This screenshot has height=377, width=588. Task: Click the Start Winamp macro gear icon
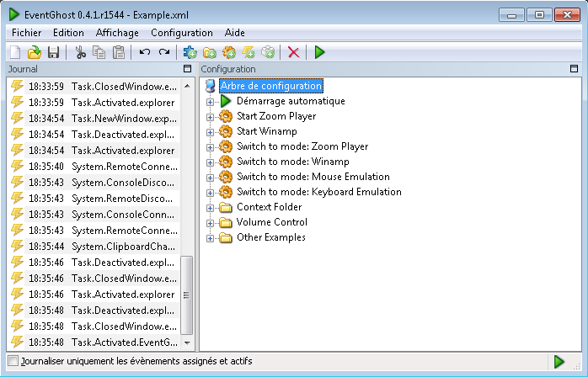point(226,131)
